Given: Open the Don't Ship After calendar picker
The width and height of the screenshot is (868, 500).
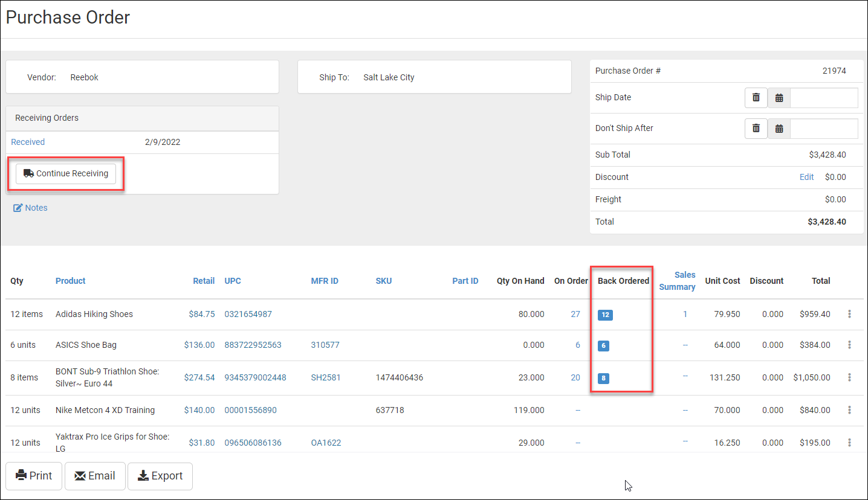Looking at the screenshot, I should point(779,129).
